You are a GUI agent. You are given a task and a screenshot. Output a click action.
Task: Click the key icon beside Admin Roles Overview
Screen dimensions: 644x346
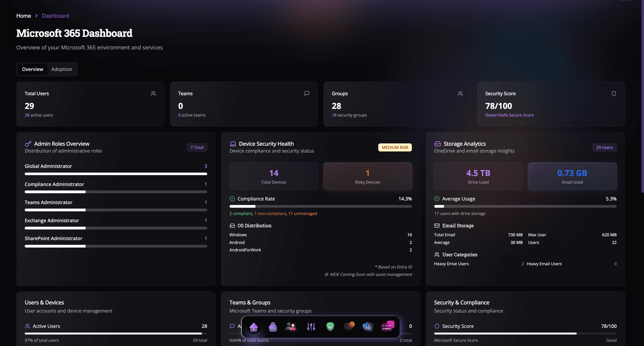pyautogui.click(x=28, y=144)
